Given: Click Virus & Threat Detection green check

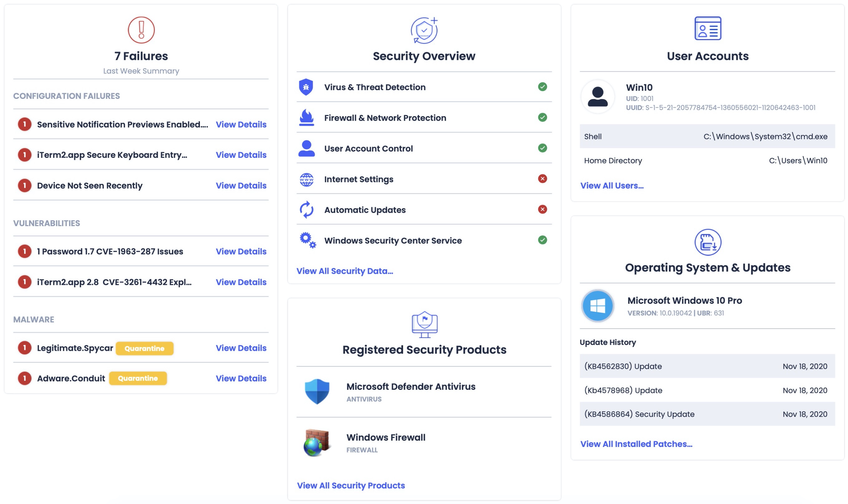Looking at the screenshot, I should 542,87.
